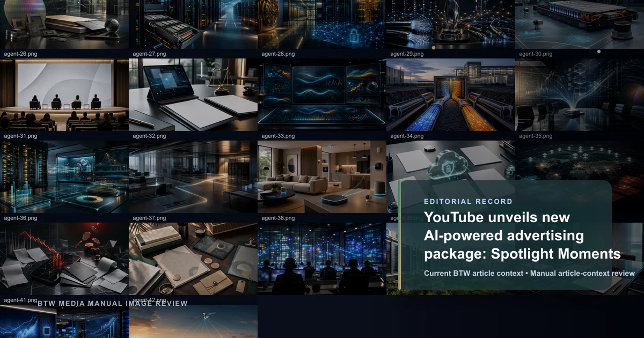Select the file name agent-34.png
The width and height of the screenshot is (644, 338).
(x=407, y=136)
